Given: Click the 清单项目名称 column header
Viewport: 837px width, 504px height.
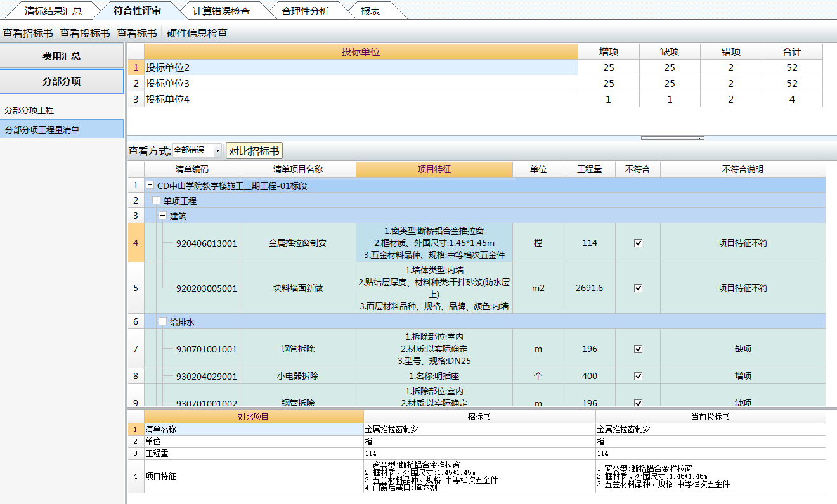Looking at the screenshot, I should (298, 169).
